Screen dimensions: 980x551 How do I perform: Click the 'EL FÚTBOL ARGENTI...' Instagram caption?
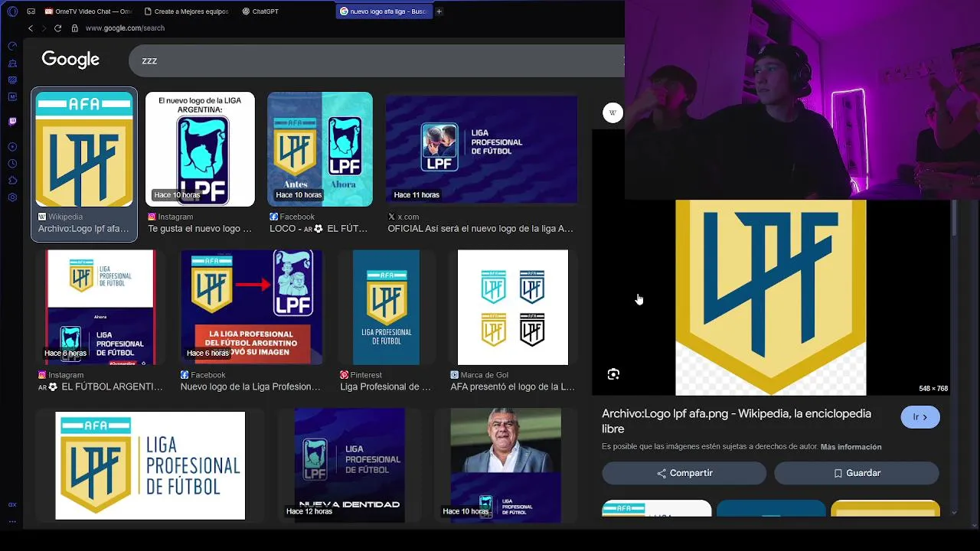point(100,387)
